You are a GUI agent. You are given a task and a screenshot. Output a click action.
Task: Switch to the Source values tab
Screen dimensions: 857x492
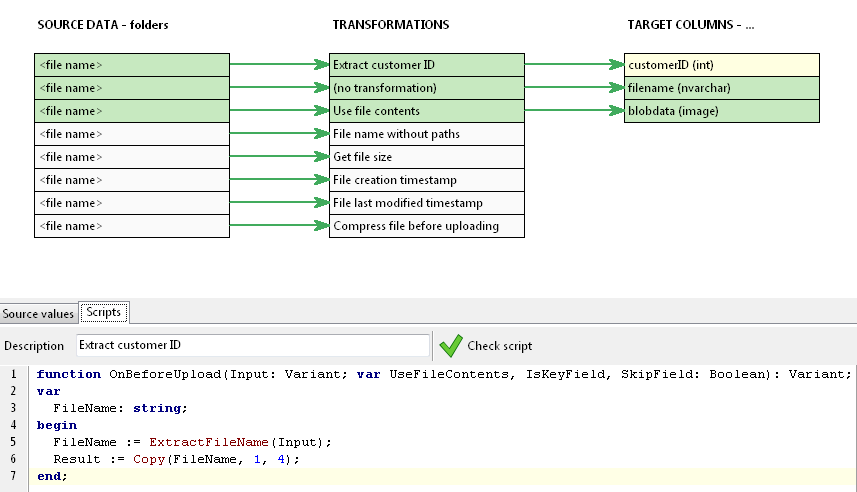tap(38, 314)
